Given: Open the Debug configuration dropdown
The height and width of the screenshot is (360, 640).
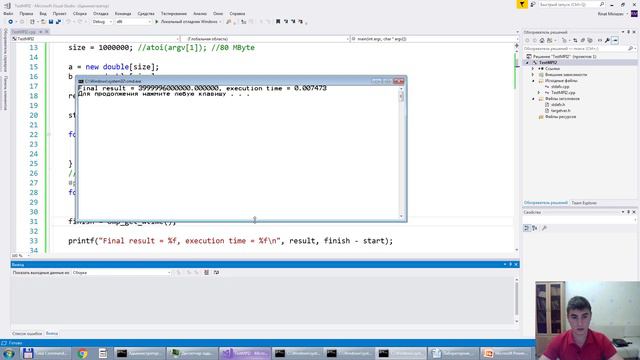Looking at the screenshot, I should 102,22.
